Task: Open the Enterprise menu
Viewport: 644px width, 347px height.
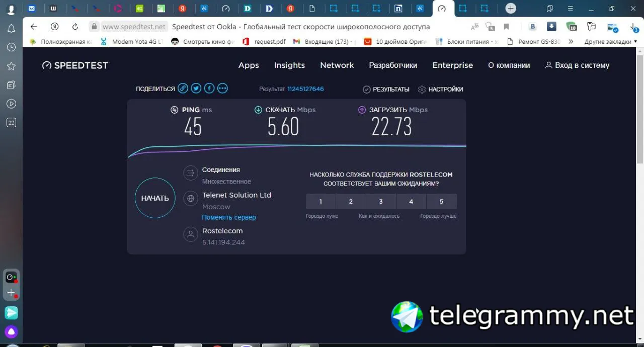Action: (x=453, y=65)
